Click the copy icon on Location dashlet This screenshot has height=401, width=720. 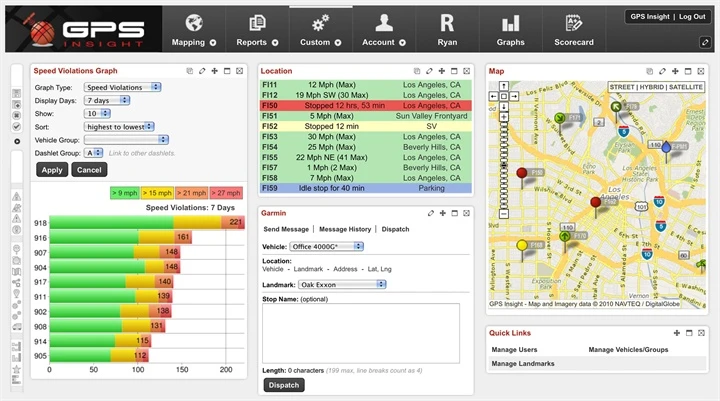[x=417, y=71]
